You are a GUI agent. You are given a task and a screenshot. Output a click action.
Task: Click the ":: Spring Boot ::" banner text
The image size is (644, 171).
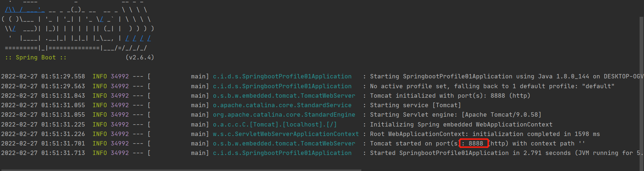click(x=35, y=57)
